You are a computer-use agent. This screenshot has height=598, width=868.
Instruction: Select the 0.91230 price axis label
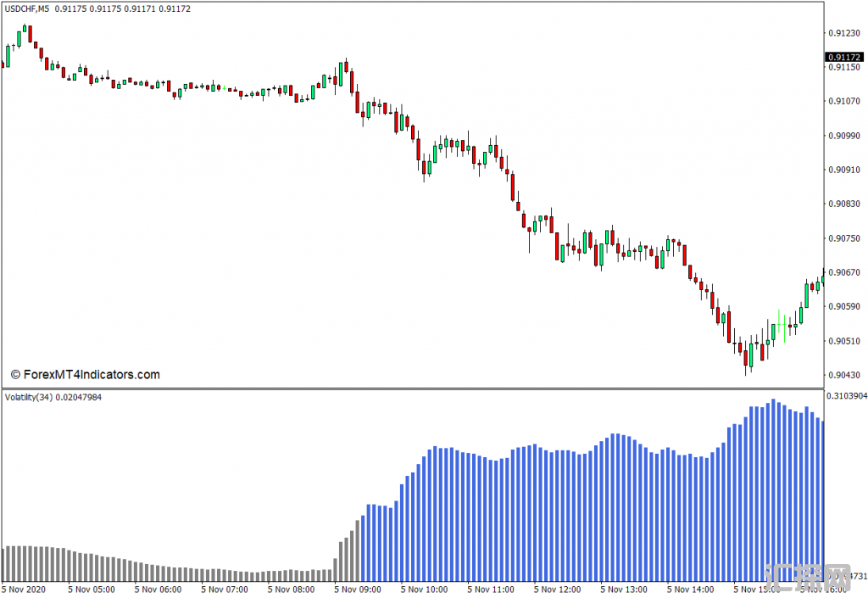[x=844, y=33]
